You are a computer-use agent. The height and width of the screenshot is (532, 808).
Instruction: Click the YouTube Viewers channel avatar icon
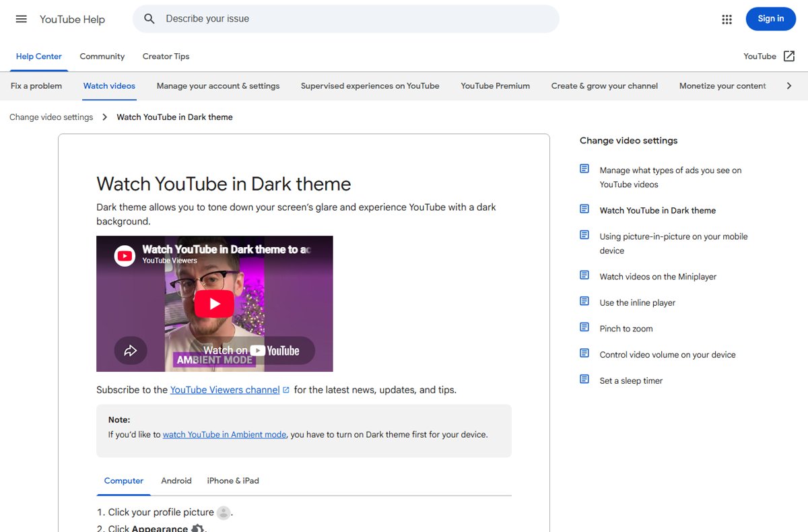(125, 255)
